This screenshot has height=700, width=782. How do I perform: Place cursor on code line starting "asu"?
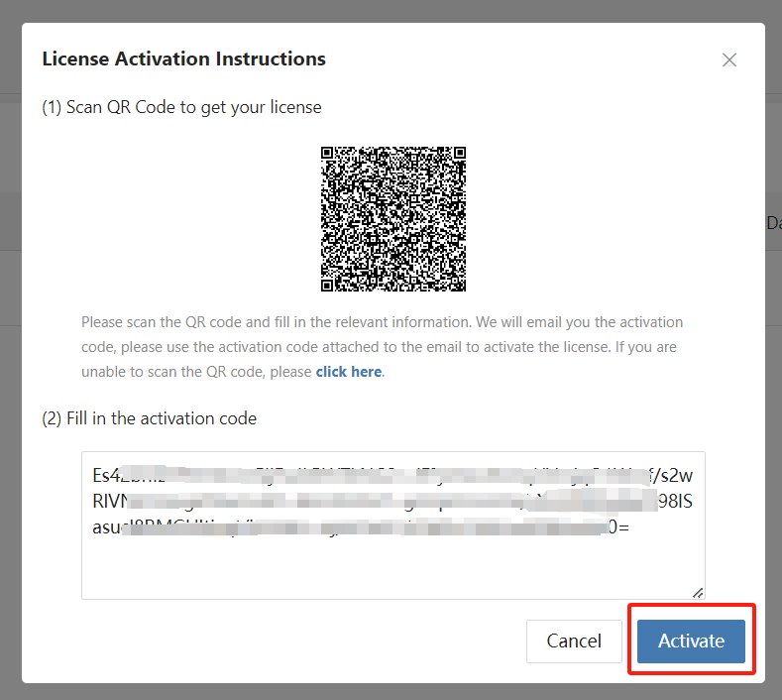(x=361, y=526)
